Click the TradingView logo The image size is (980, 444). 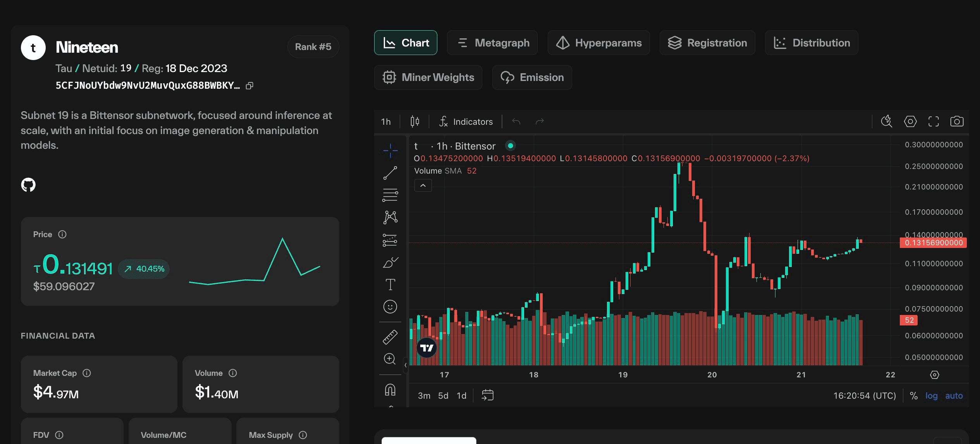(427, 348)
